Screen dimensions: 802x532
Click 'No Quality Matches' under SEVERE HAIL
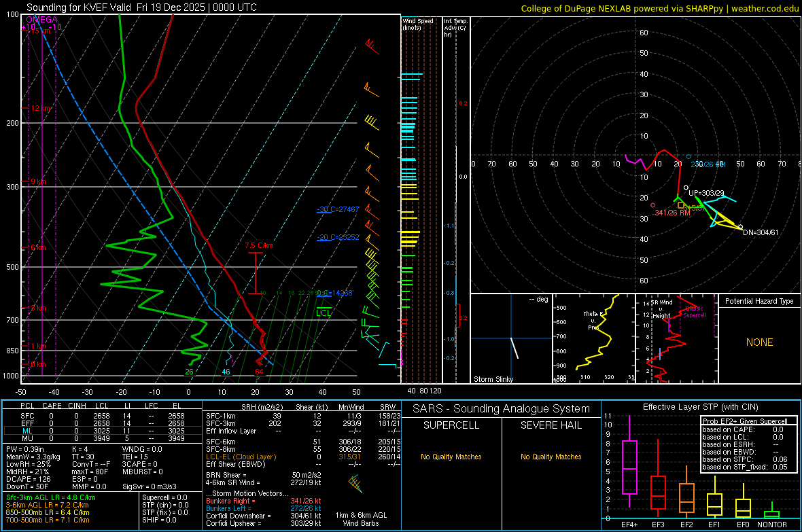coord(551,457)
